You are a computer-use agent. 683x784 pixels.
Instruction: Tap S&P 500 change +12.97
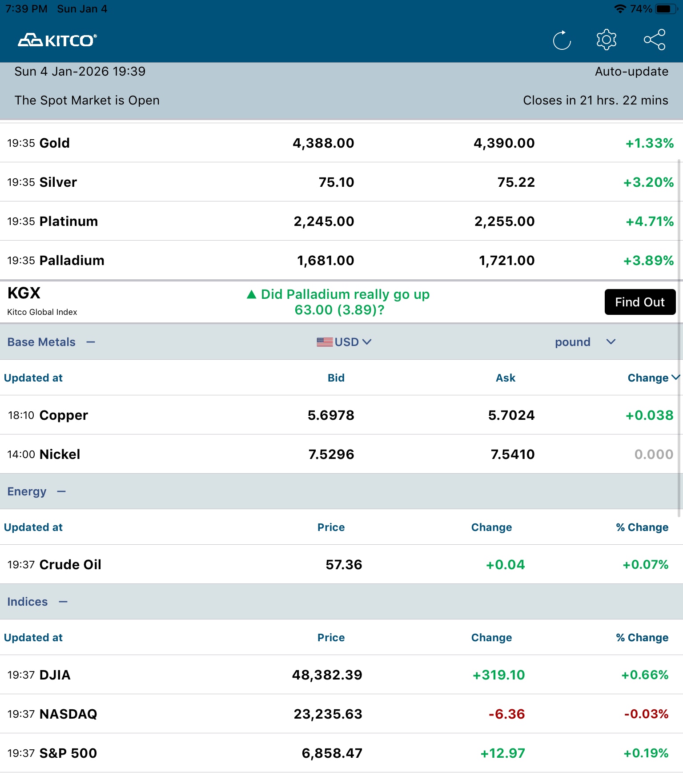(x=502, y=753)
